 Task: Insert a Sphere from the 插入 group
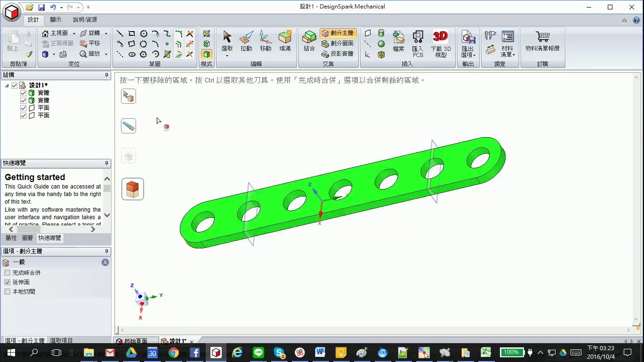381,44
